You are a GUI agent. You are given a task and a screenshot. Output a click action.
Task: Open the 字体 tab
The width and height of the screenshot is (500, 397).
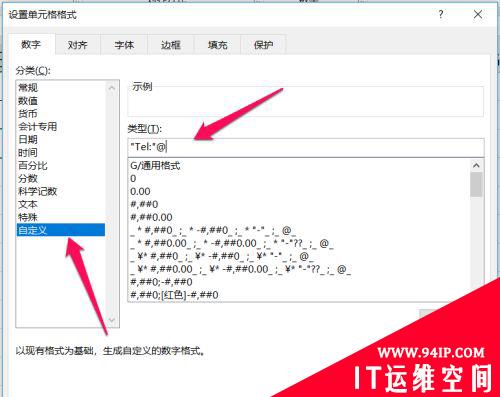click(x=124, y=45)
